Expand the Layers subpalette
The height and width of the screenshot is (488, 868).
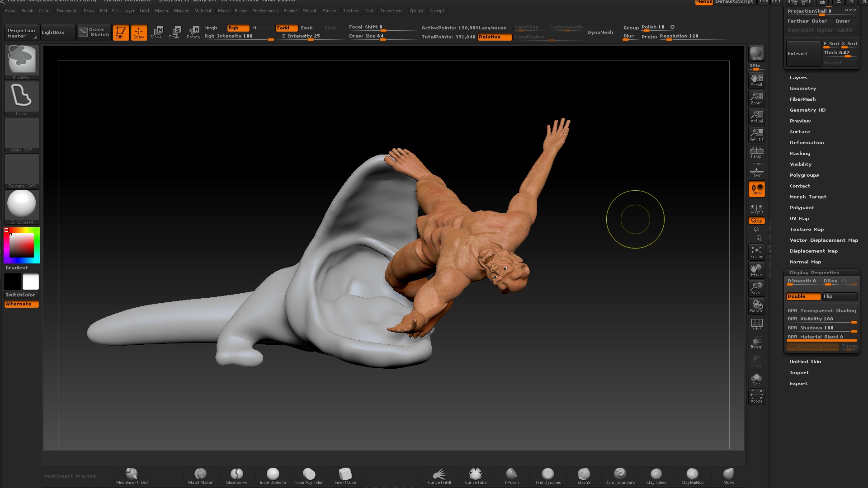798,78
